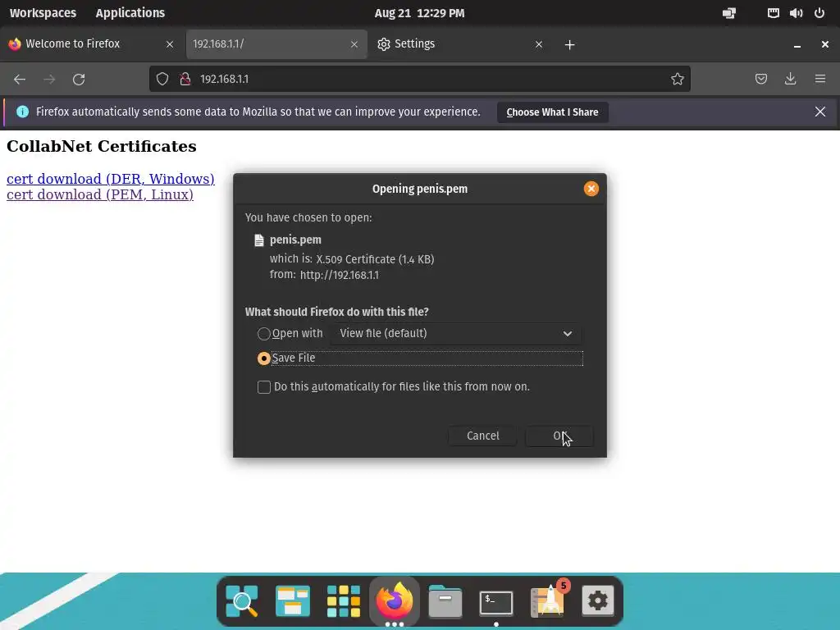
Task: Select the Save File radio button
Action: (263, 358)
